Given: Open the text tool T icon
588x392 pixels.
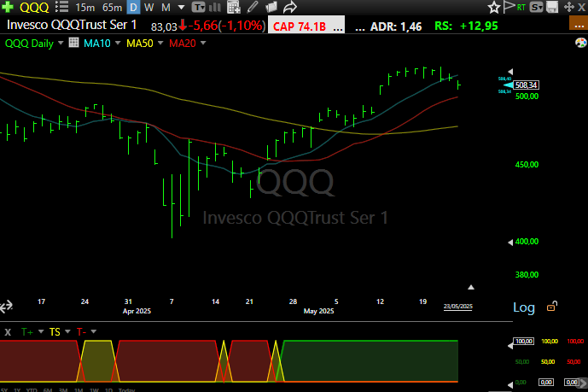Looking at the screenshot, I should (198, 7).
